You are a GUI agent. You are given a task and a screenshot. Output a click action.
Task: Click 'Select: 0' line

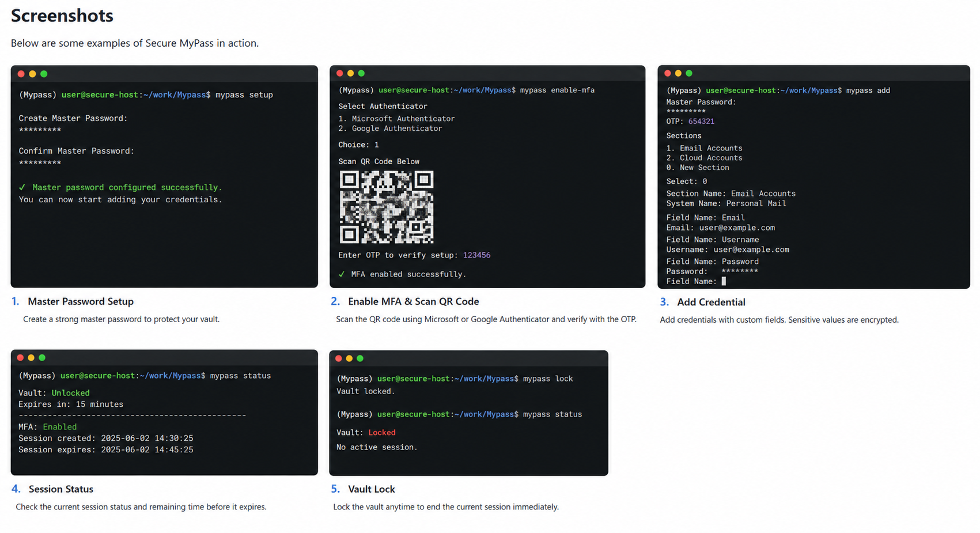point(687,182)
